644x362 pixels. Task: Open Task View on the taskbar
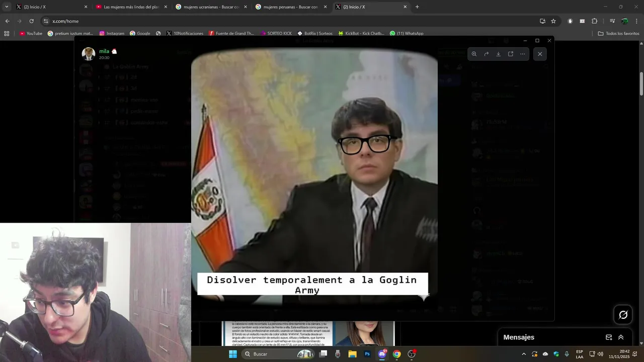coord(324,354)
